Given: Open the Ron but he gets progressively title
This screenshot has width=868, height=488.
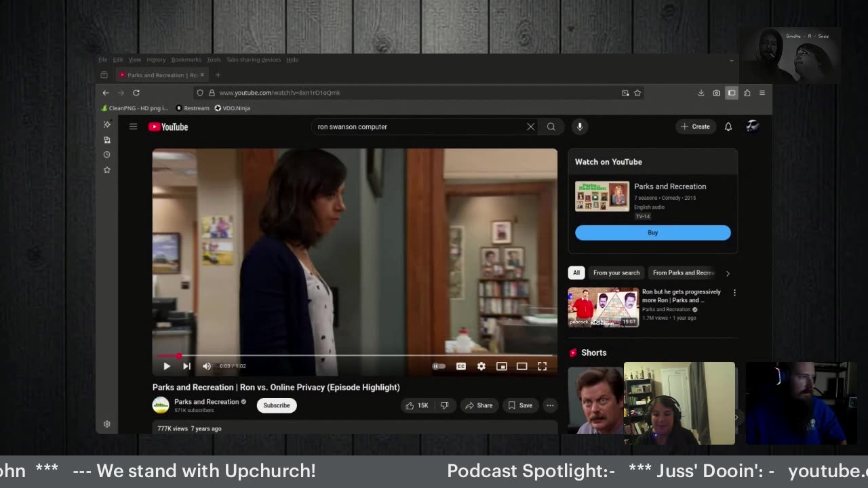Looking at the screenshot, I should tap(682, 296).
